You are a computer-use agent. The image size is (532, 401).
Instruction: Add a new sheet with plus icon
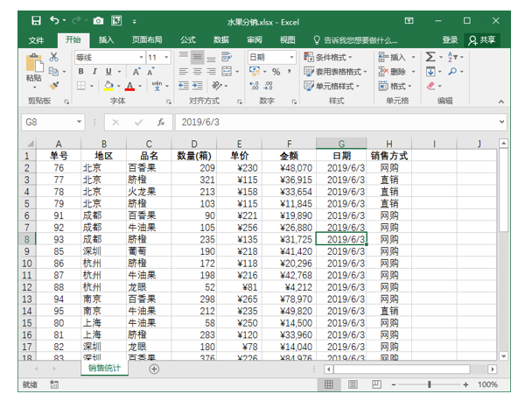tap(154, 369)
